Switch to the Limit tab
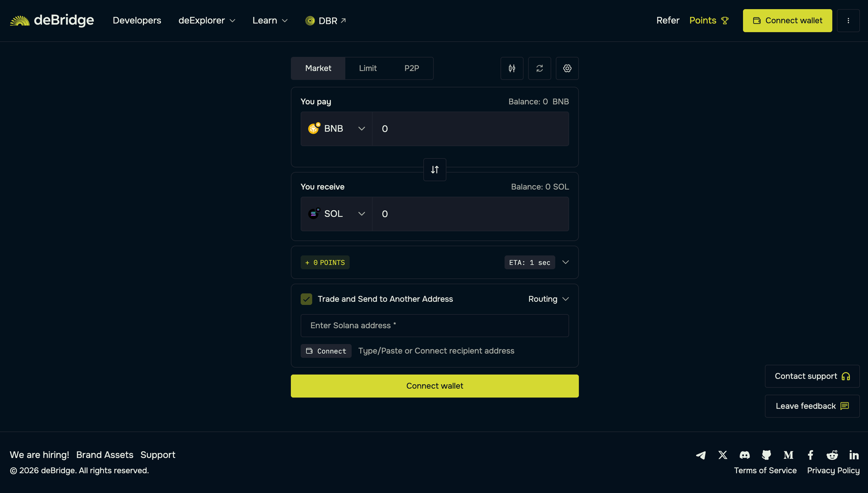Viewport: 868px width, 493px height. (x=368, y=68)
